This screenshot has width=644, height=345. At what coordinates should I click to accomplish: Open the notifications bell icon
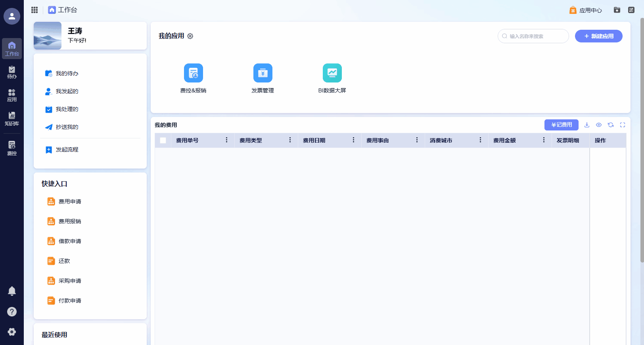click(12, 291)
